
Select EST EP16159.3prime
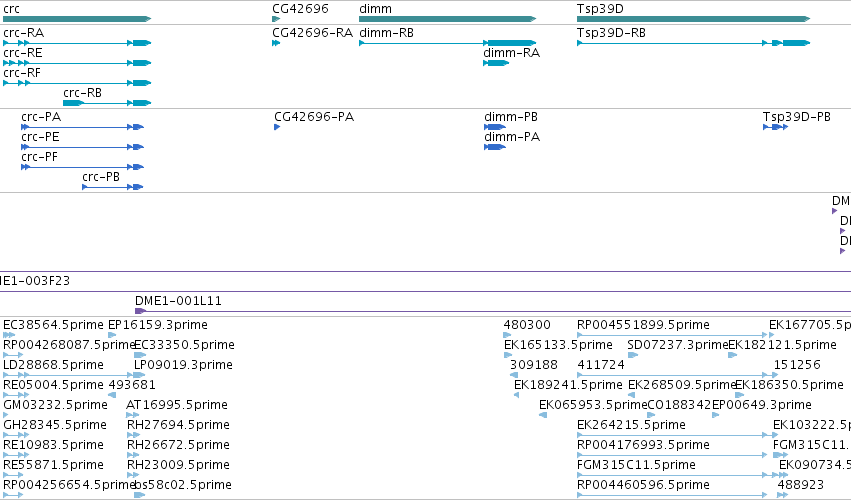(x=158, y=325)
